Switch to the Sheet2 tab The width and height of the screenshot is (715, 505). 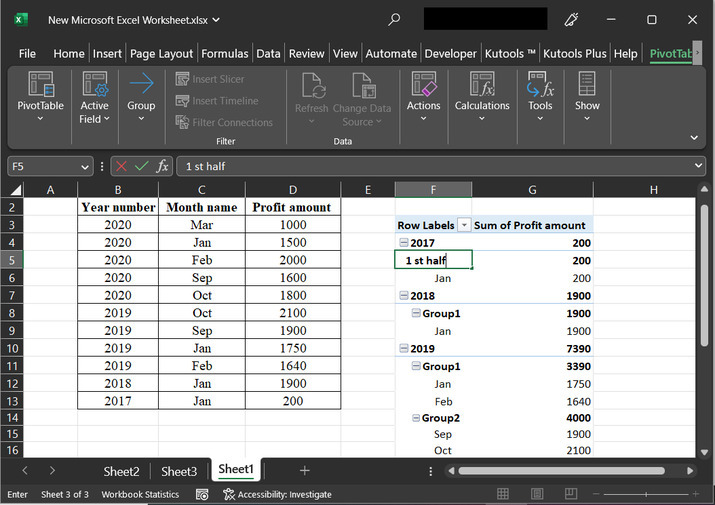[121, 470]
